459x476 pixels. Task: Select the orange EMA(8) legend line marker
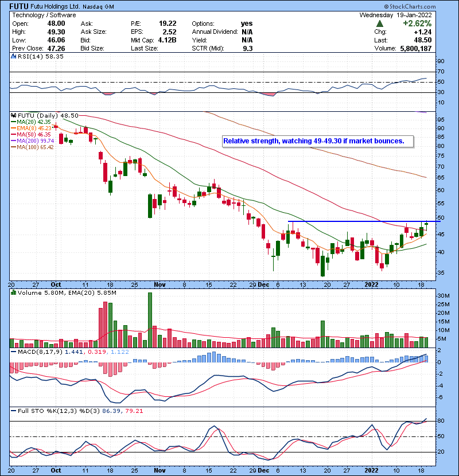click(13, 128)
